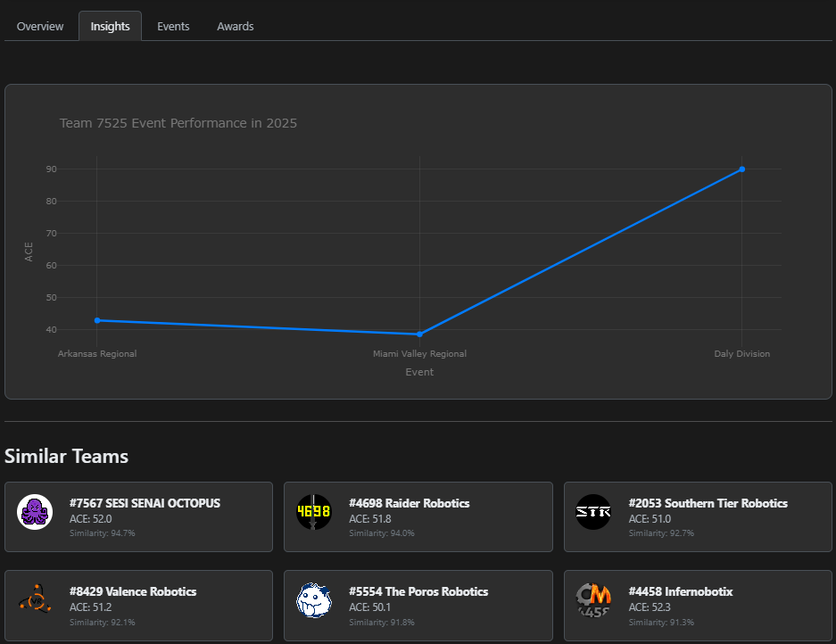Click the Valence Robotics orange logo
The width and height of the screenshot is (836, 644).
(35, 600)
